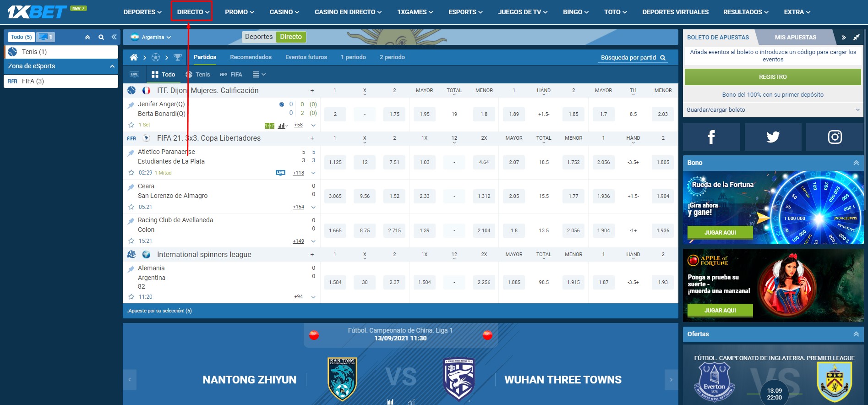Click the trophy breadcrumb icon
This screenshot has width=868, height=405.
point(178,57)
